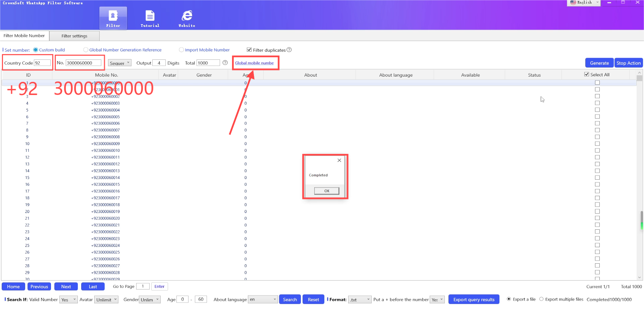Toggle the Select All checkbox

[587, 75]
